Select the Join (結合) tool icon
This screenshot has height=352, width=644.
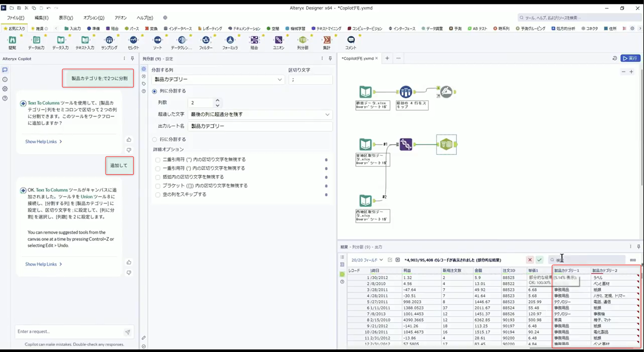click(254, 40)
